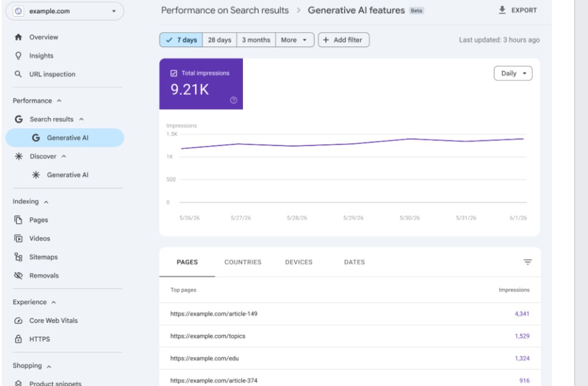Click the 5/30/26 peak on impressions line
Image resolution: width=588 pixels, height=386 pixels.
(410, 139)
